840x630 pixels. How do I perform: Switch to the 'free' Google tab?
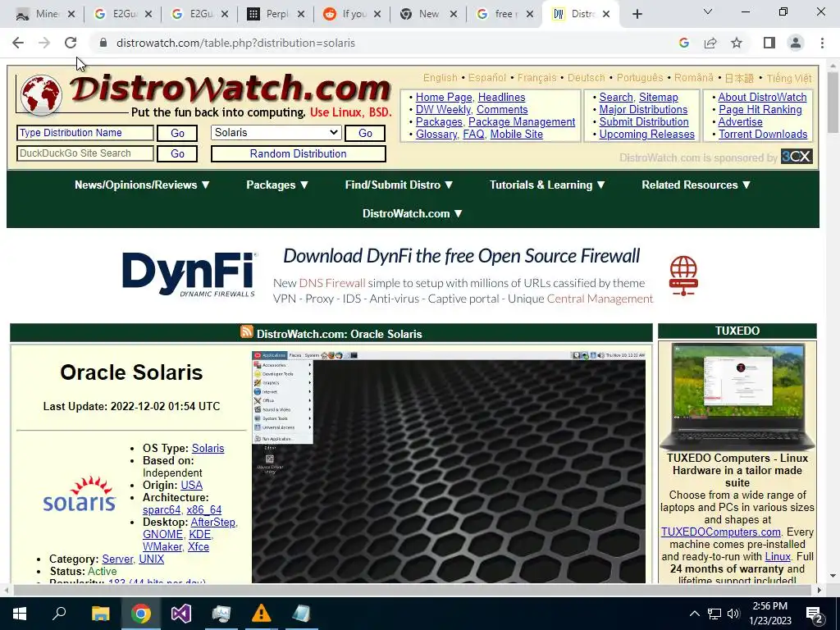(x=504, y=14)
